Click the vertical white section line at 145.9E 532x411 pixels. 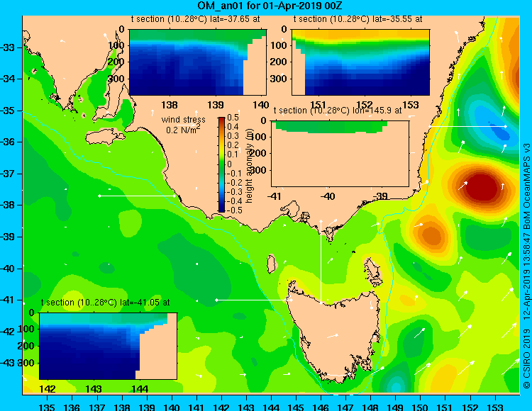(x=321, y=262)
